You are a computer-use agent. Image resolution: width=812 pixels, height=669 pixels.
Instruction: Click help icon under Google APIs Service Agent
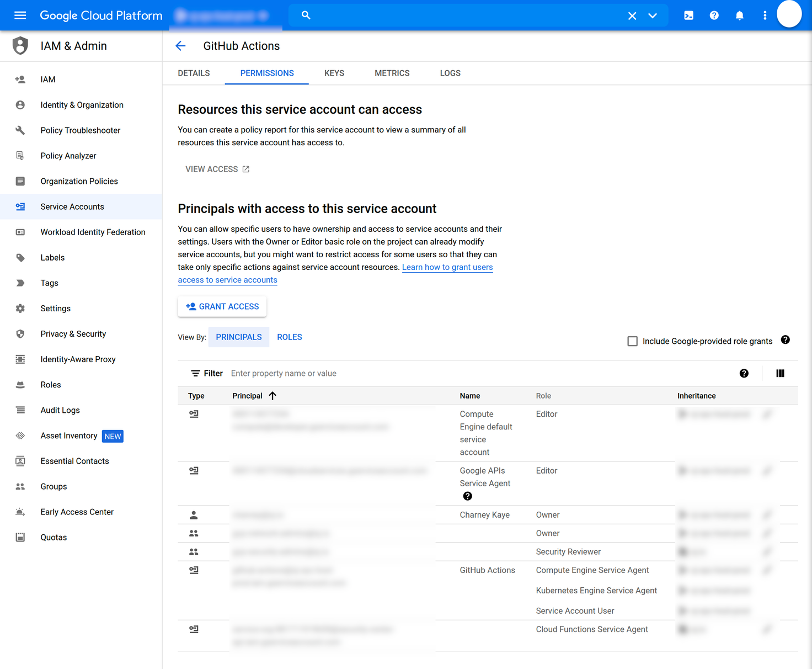point(467,496)
